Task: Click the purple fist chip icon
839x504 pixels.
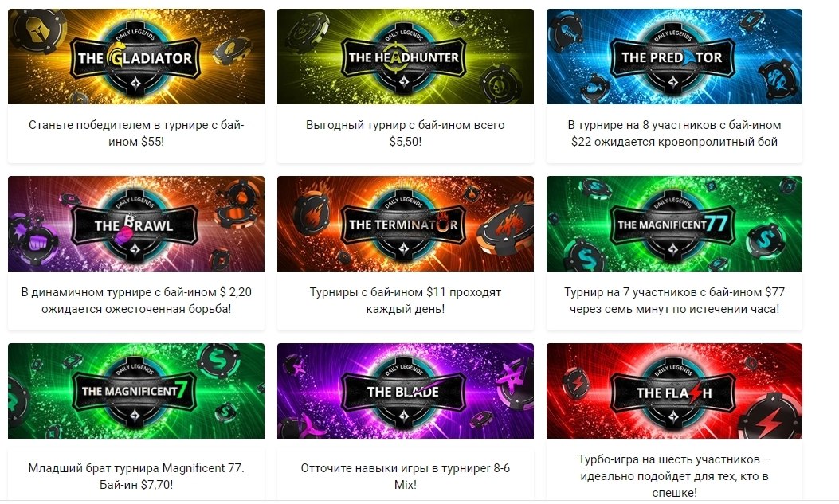Action: (x=35, y=239)
